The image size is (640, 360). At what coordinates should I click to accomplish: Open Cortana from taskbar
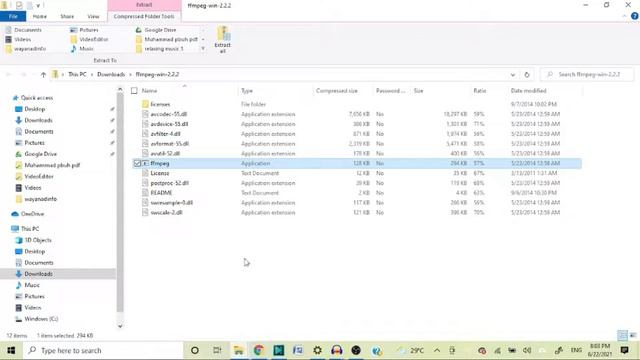pos(195,350)
